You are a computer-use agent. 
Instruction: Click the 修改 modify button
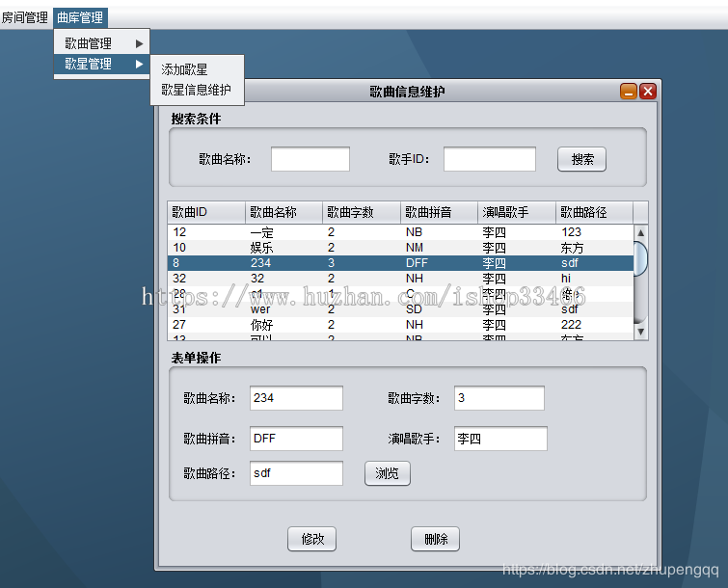click(312, 539)
